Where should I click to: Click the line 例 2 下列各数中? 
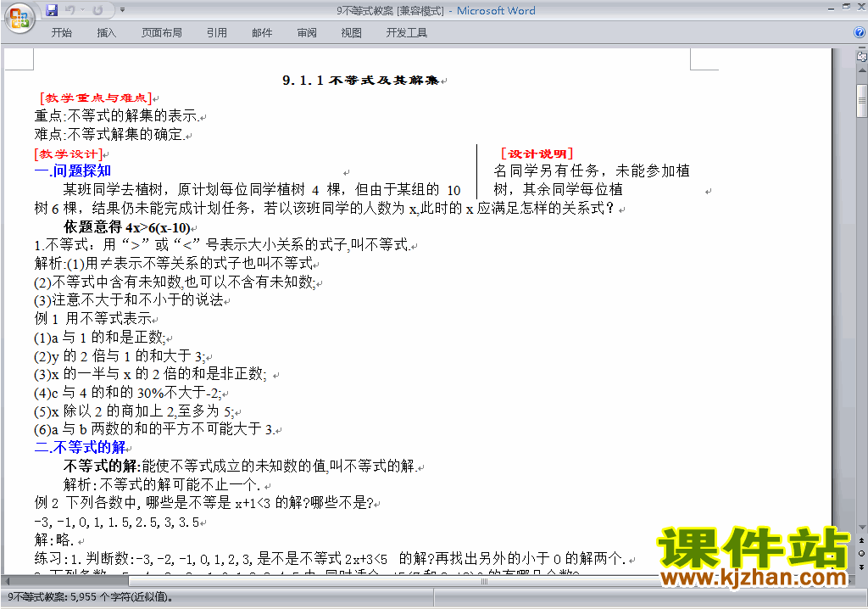(x=203, y=503)
